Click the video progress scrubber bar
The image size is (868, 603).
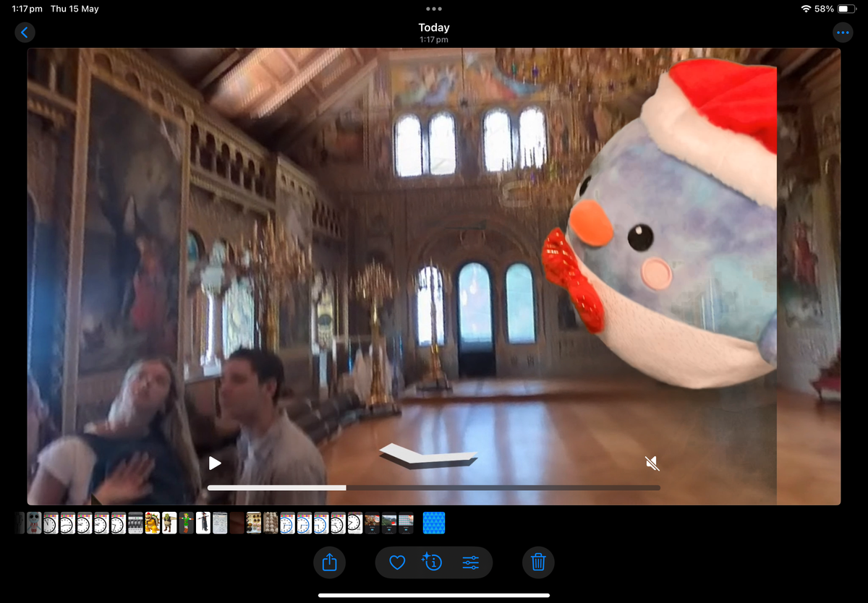pyautogui.click(x=434, y=488)
